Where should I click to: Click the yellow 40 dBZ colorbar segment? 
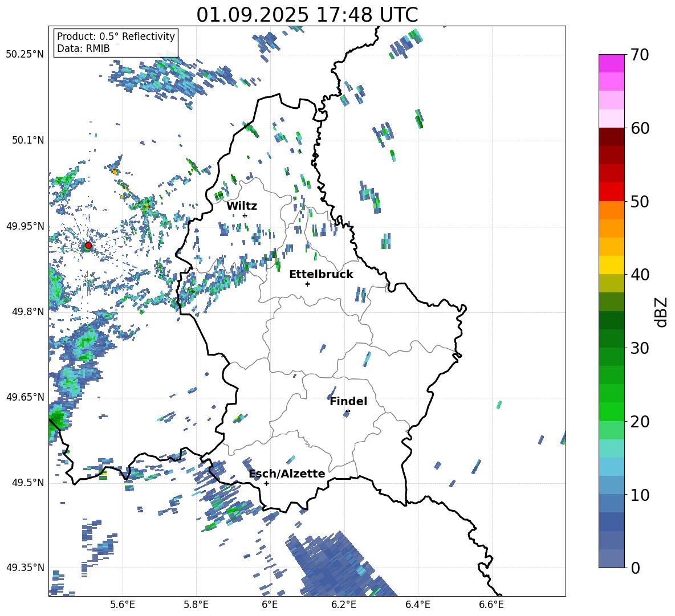[x=611, y=265]
